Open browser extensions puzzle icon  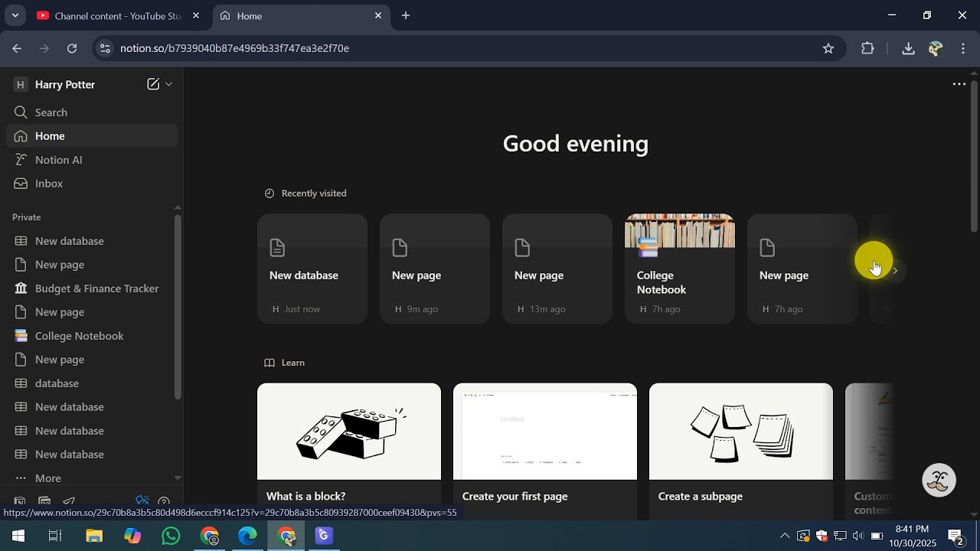click(867, 48)
